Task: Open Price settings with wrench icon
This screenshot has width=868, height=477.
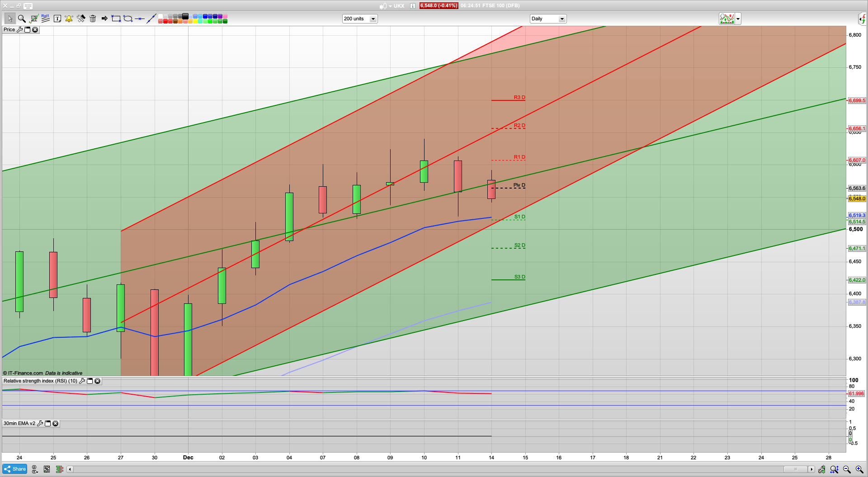Action: pyautogui.click(x=19, y=30)
